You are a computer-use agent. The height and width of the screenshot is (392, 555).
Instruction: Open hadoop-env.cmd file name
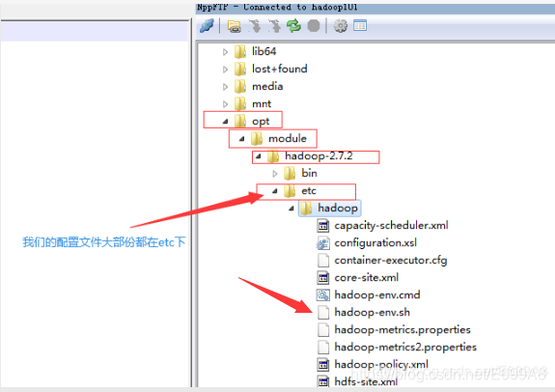coord(377,294)
